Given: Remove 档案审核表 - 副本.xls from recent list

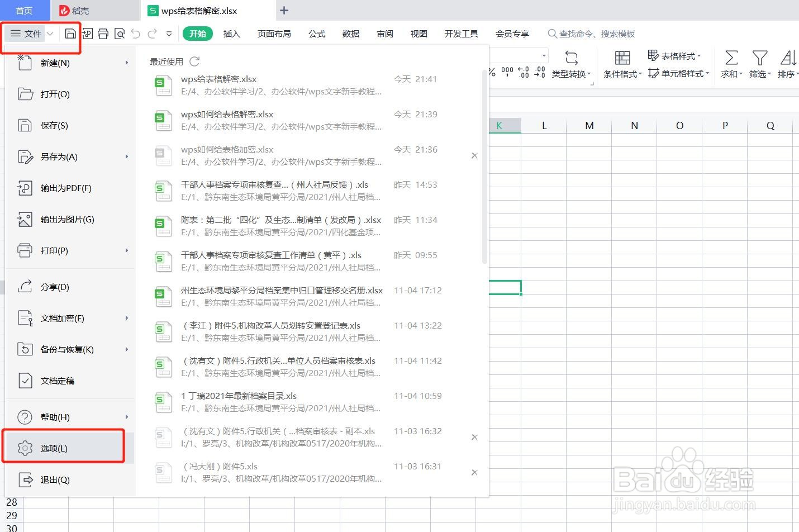Looking at the screenshot, I should (x=474, y=438).
